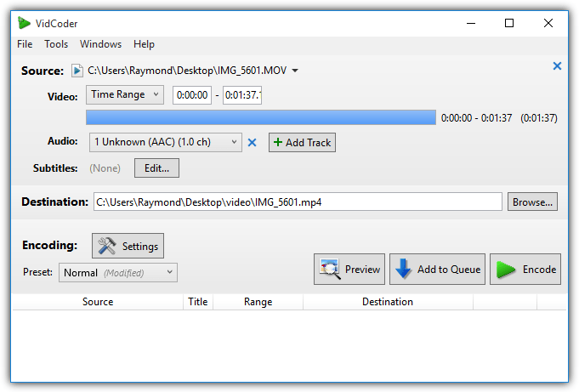Click the Preview button
This screenshot has width=579, height=392.
pyautogui.click(x=349, y=269)
